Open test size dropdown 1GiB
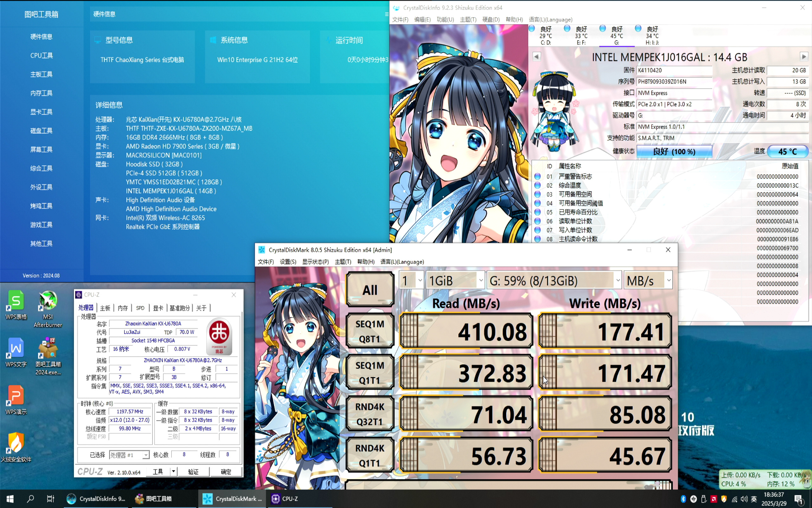Viewport: 812px width, 508px height. (455, 280)
